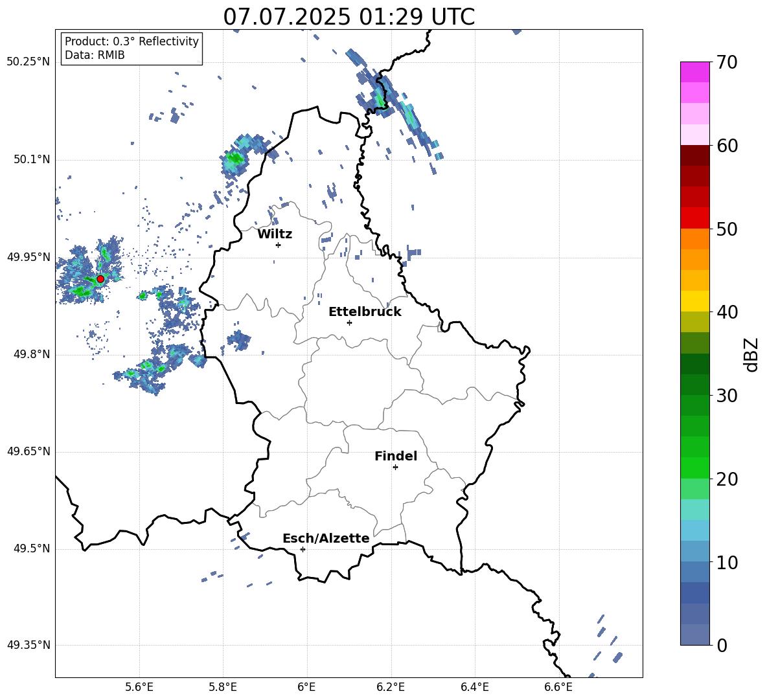Select the Findel station label

coord(396,456)
